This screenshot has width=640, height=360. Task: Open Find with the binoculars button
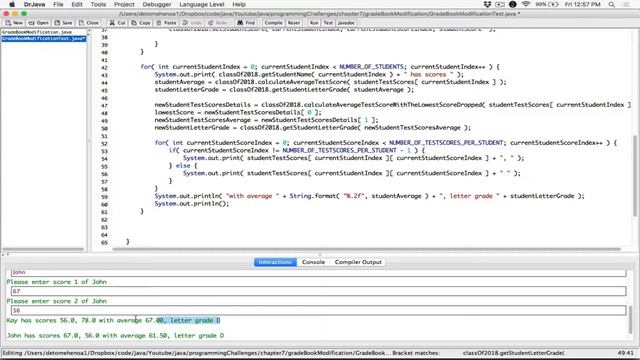pyautogui.click(x=246, y=23)
